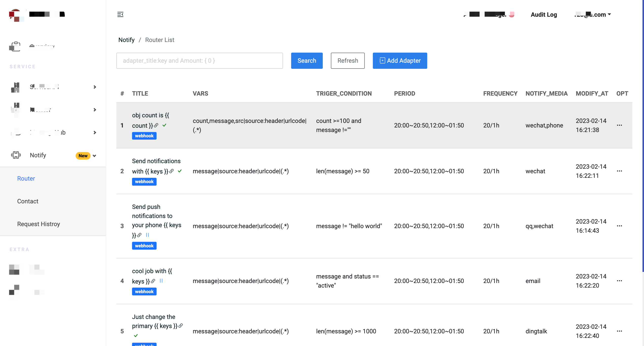Click the MODIFY_AT column header
Image resolution: width=644 pixels, height=346 pixels.
coord(592,94)
